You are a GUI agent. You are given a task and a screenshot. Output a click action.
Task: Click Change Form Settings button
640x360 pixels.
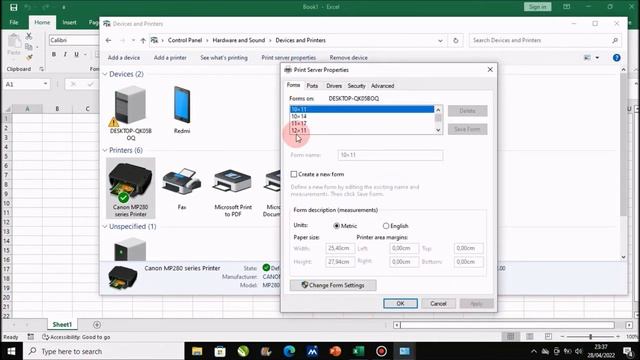click(x=333, y=285)
